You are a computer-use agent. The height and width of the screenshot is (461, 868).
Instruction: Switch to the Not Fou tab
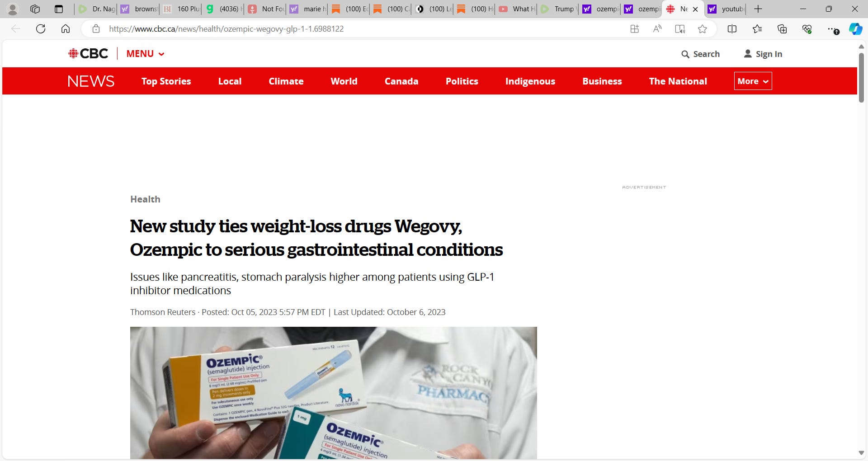[266, 9]
